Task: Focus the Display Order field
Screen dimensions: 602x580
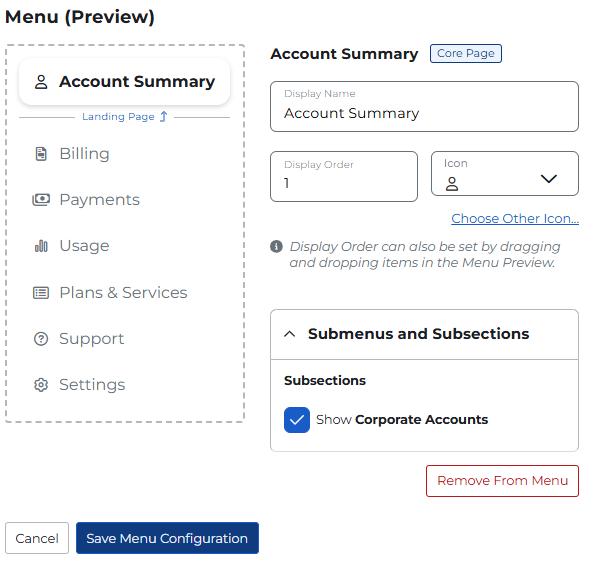Action: [x=344, y=183]
